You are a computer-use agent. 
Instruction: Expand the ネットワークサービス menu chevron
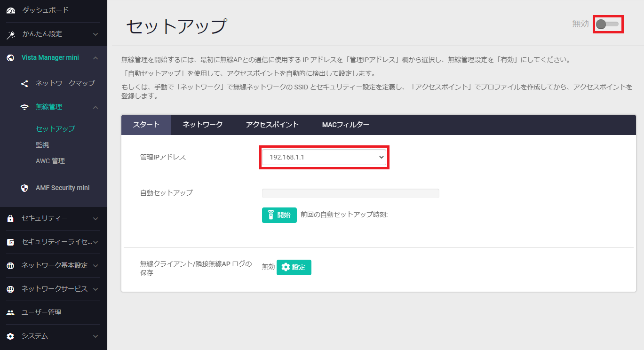tap(95, 289)
